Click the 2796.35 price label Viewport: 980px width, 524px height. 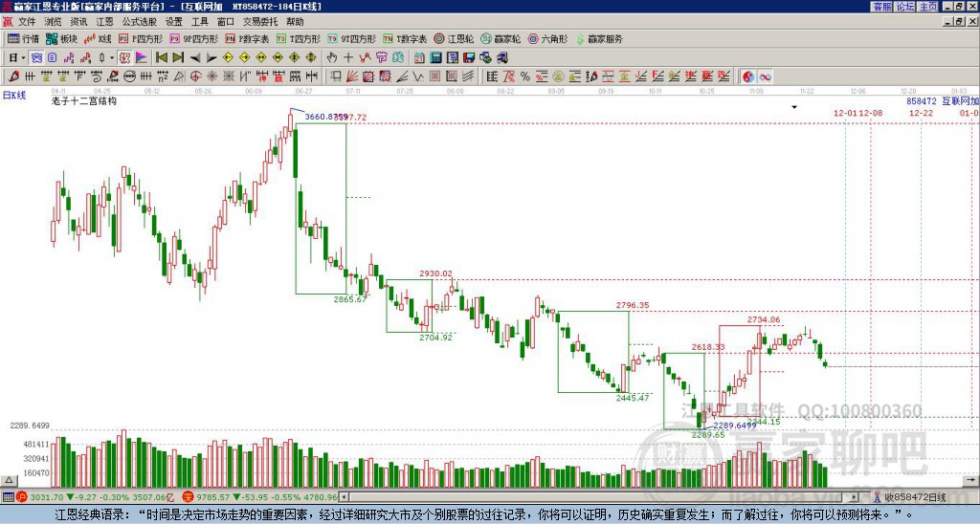click(633, 305)
